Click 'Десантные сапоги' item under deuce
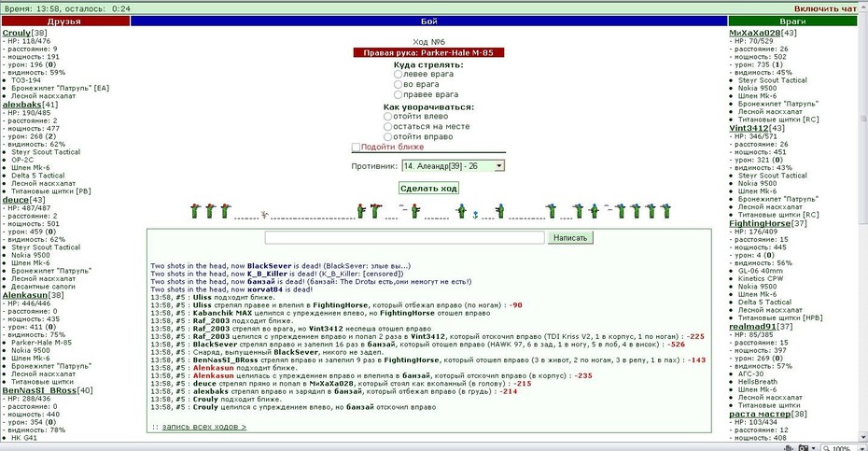The image size is (868, 451). click(43, 287)
